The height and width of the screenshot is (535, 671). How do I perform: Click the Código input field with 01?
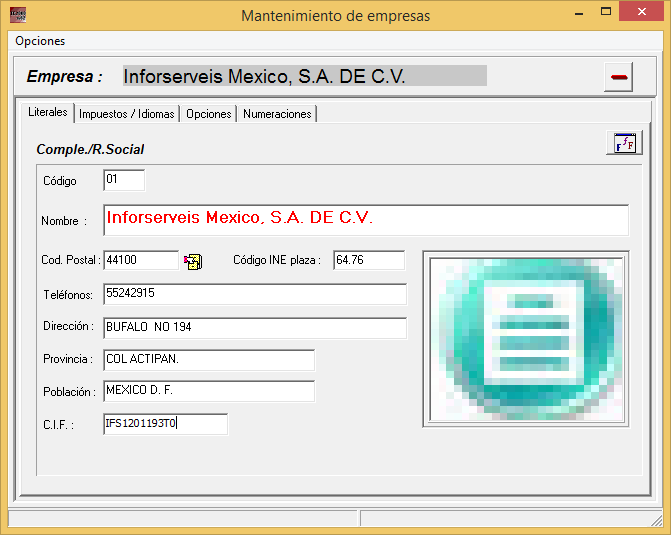coord(124,180)
